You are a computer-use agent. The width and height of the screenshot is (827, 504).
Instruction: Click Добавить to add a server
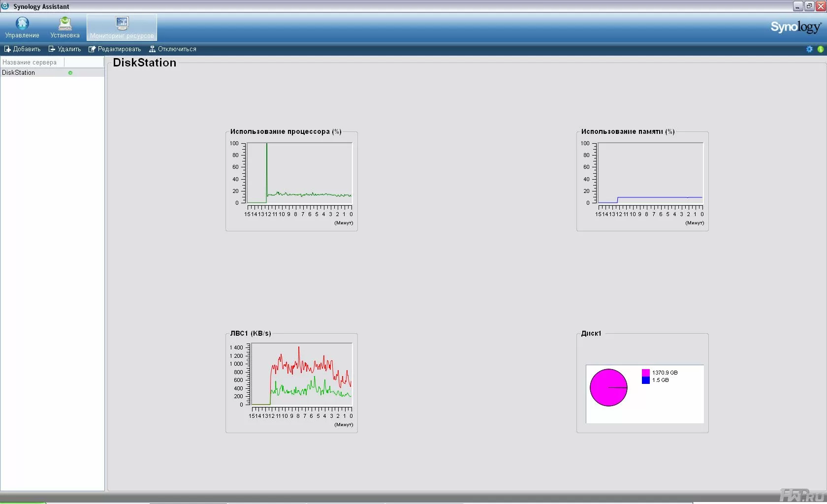[x=22, y=49]
